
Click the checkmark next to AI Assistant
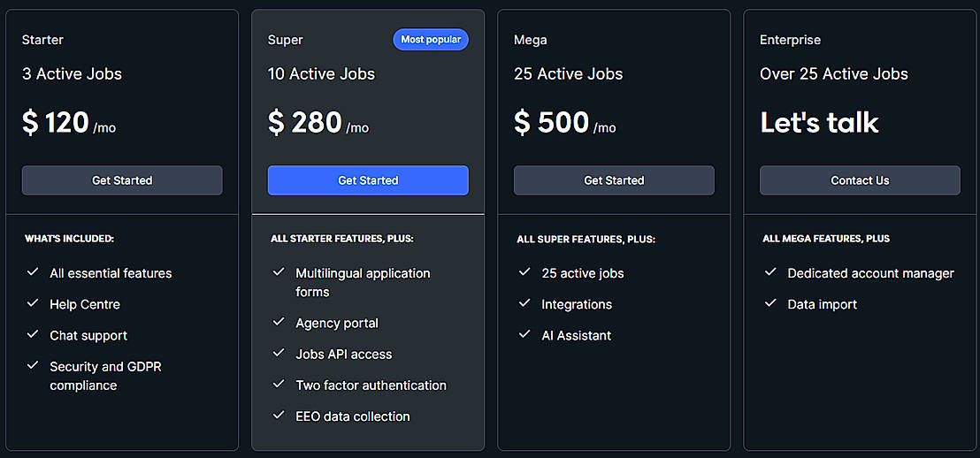pos(524,334)
